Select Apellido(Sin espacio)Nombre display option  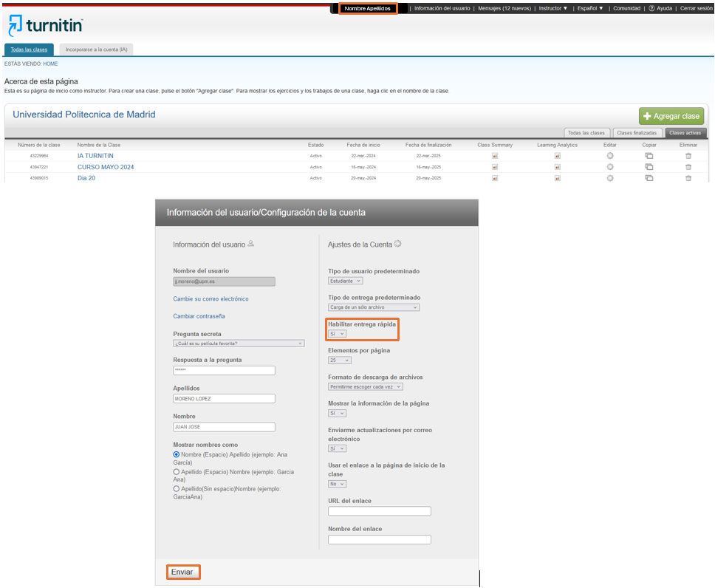[176, 488]
